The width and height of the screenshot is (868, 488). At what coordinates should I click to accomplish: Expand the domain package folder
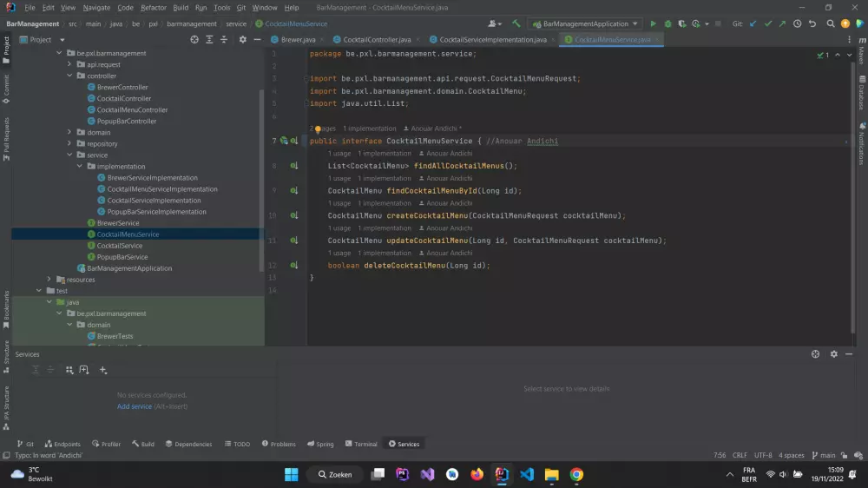tap(70, 133)
